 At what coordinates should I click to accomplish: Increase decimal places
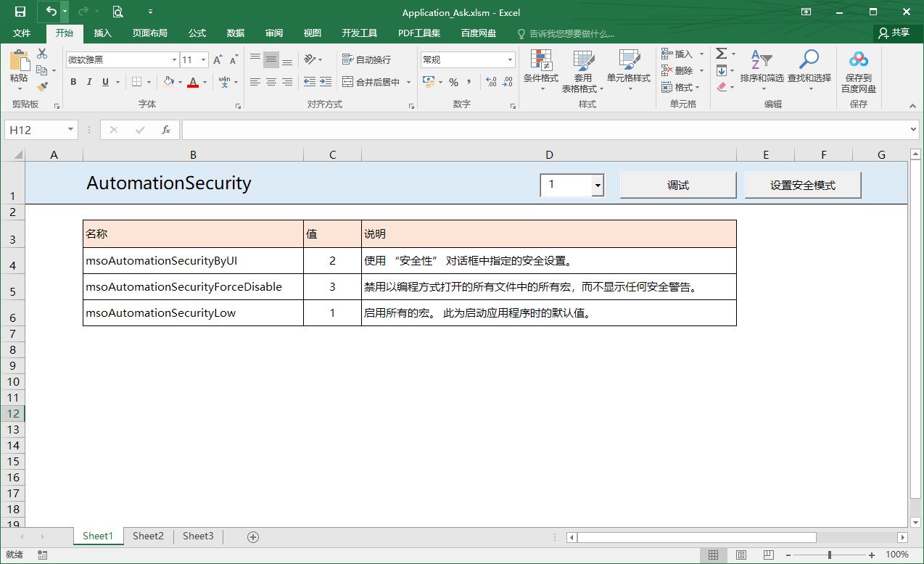pyautogui.click(x=491, y=82)
